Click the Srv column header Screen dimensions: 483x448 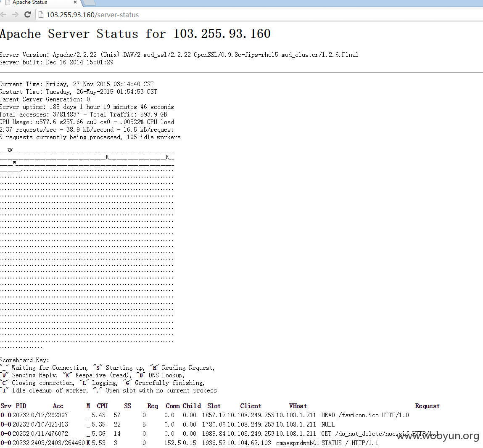point(6,406)
